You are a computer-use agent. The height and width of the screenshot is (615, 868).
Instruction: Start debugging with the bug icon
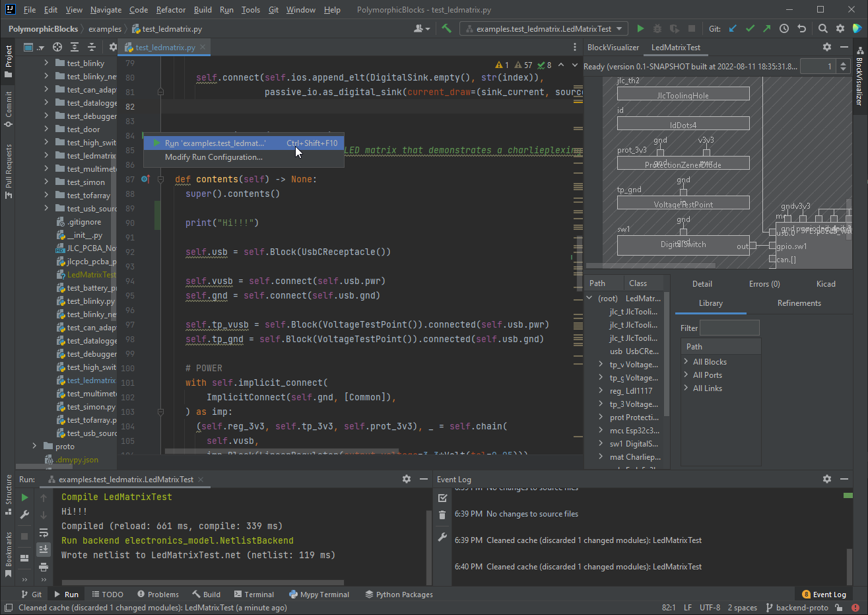click(659, 28)
